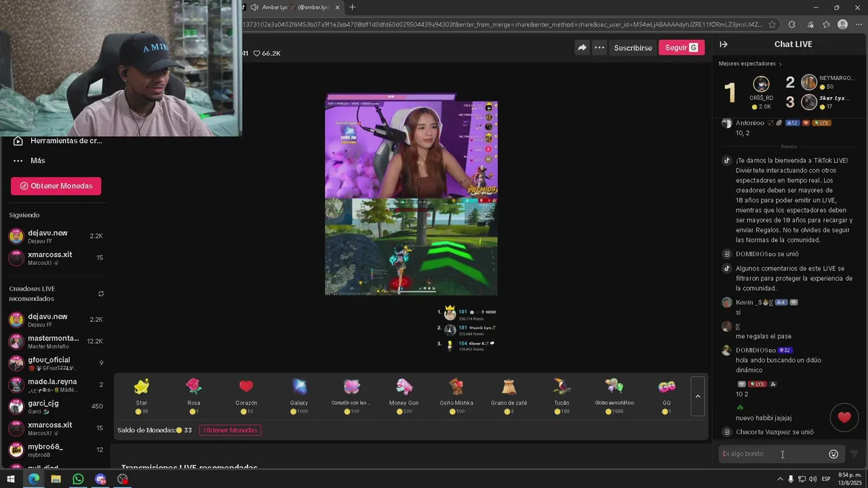Send a Star gift

tap(141, 396)
